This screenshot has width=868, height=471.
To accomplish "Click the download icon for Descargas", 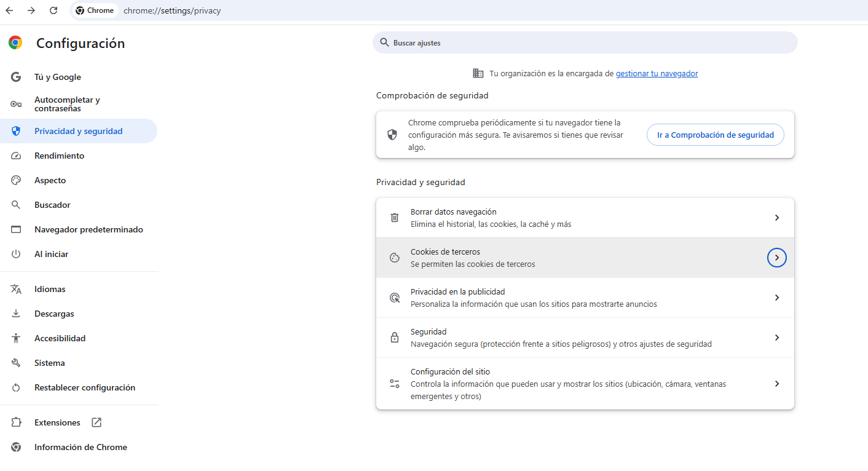I will coord(16,314).
